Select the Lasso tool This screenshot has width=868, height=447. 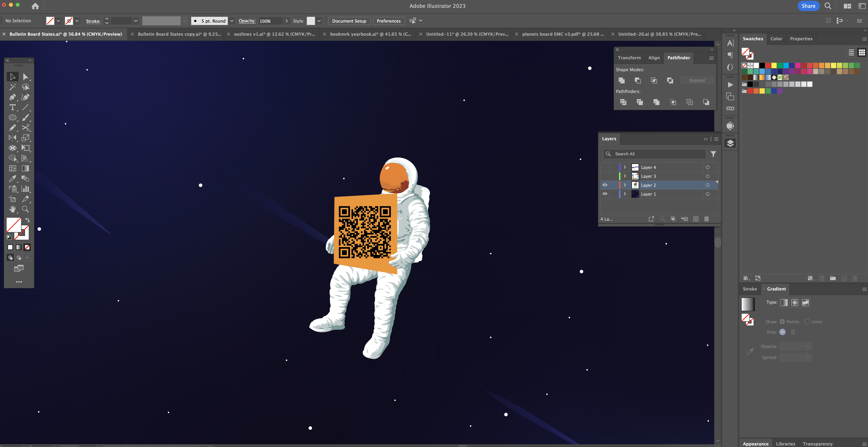pos(26,87)
